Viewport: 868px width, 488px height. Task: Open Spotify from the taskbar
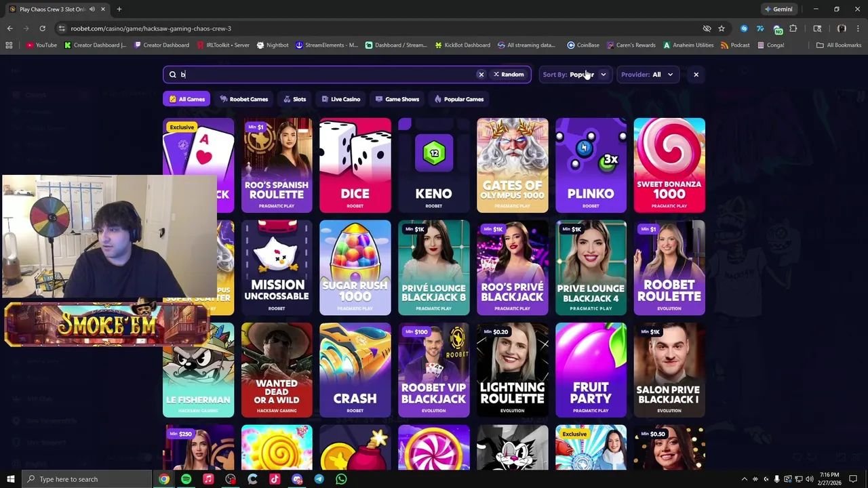[x=186, y=479]
